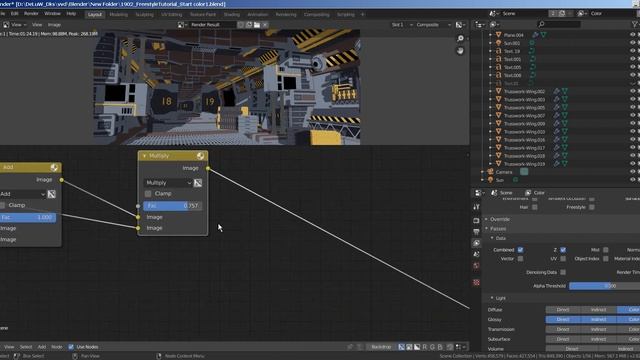Click the Add node alpha toggle icon

point(51,194)
